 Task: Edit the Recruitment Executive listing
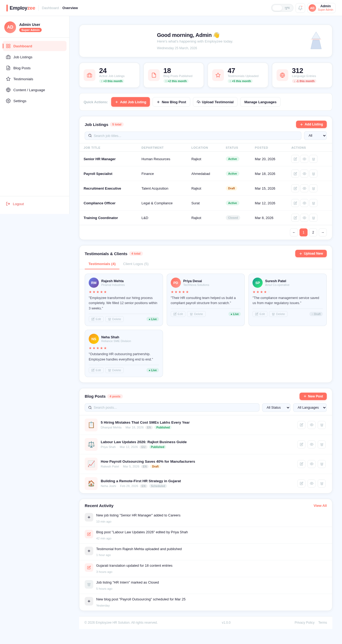(x=295, y=188)
